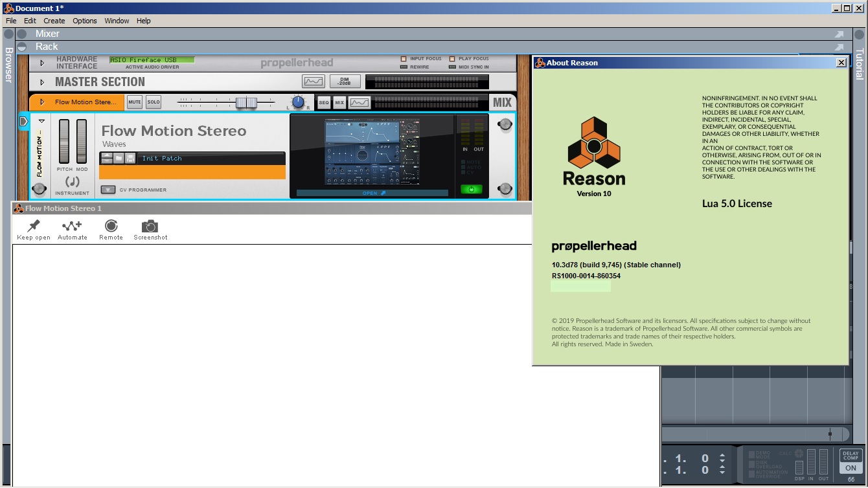Screen dimensions: 868x488
Task: Close the About Reason dialog
Action: [x=841, y=63]
